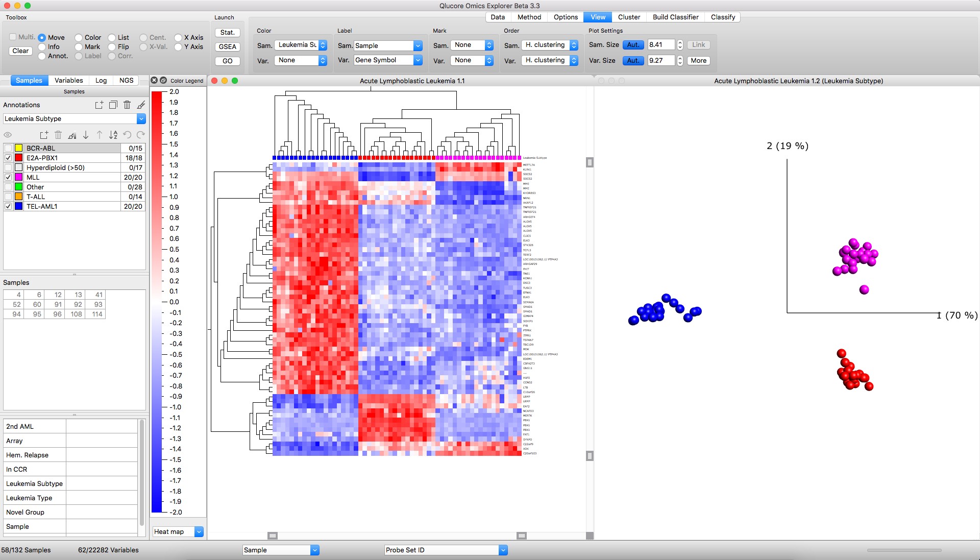
Task: Open the Leukemia Subtype annotation dropdown
Action: [x=141, y=118]
